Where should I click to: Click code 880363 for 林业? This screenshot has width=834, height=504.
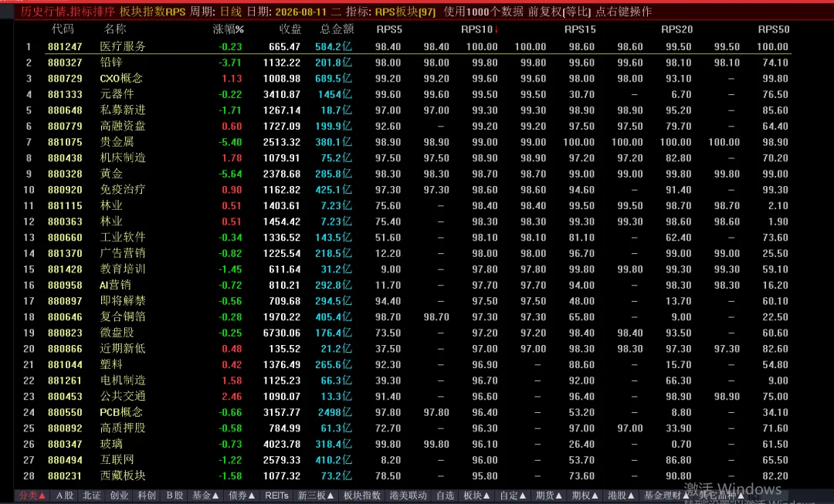pyautogui.click(x=65, y=222)
